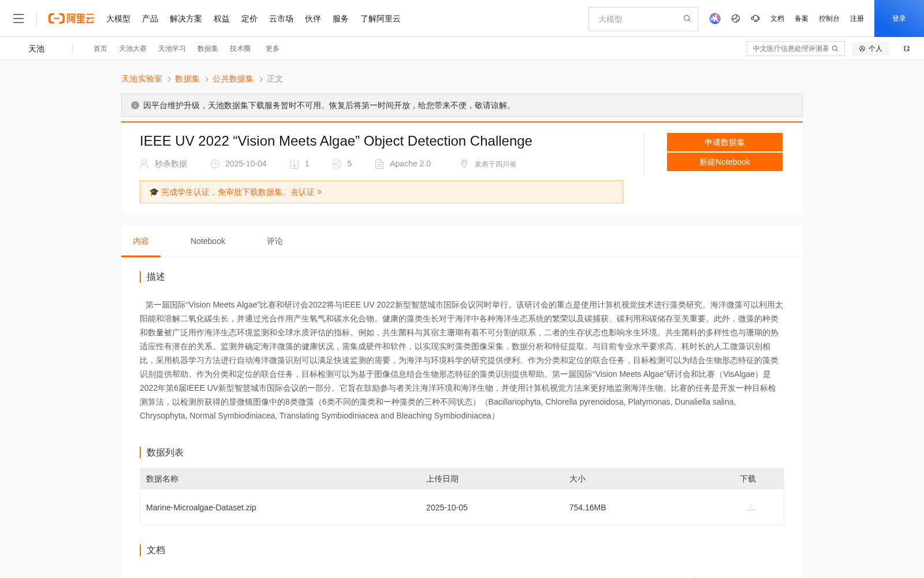Open 天池学习 in Tianchi navigation

[x=172, y=49]
